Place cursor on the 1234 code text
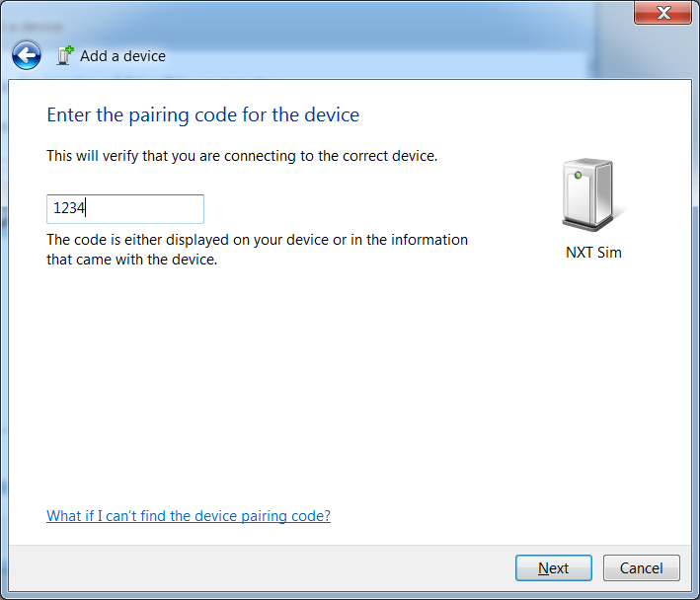The width and height of the screenshot is (700, 600). (69, 208)
